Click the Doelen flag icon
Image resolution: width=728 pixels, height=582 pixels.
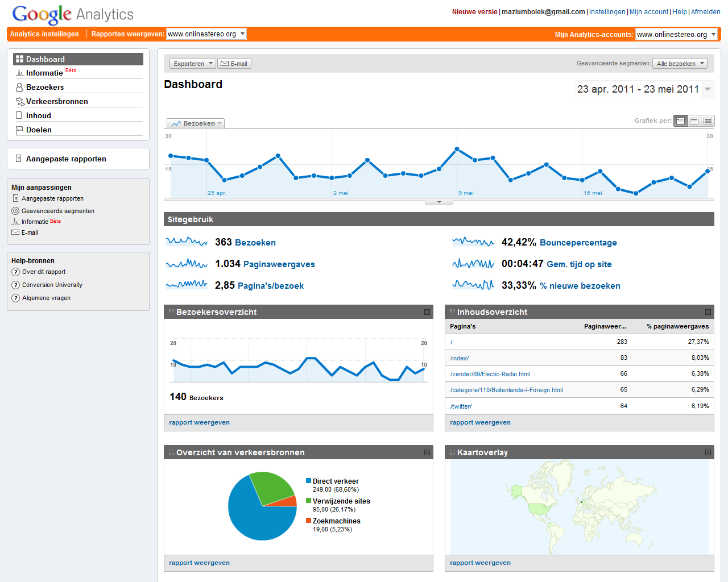[19, 130]
